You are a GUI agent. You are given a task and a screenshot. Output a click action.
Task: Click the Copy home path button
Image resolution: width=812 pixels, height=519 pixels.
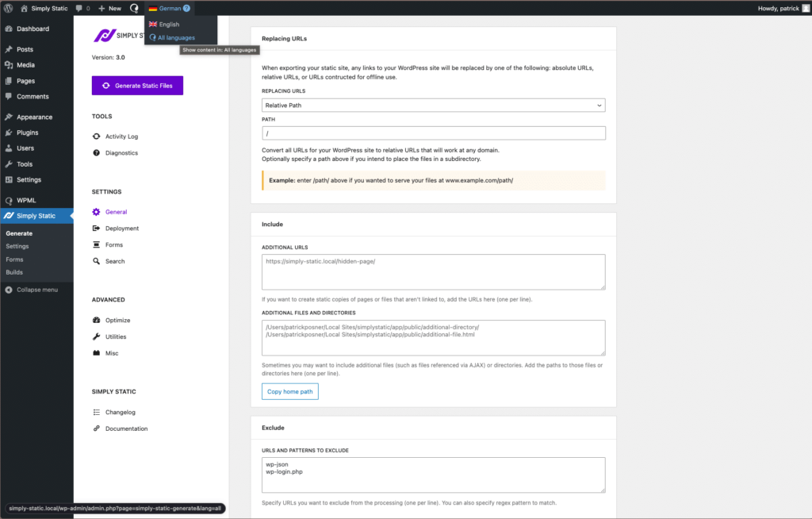(x=290, y=391)
